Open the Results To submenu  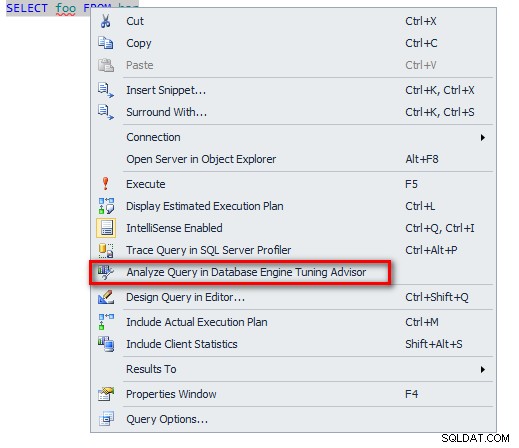(292, 369)
